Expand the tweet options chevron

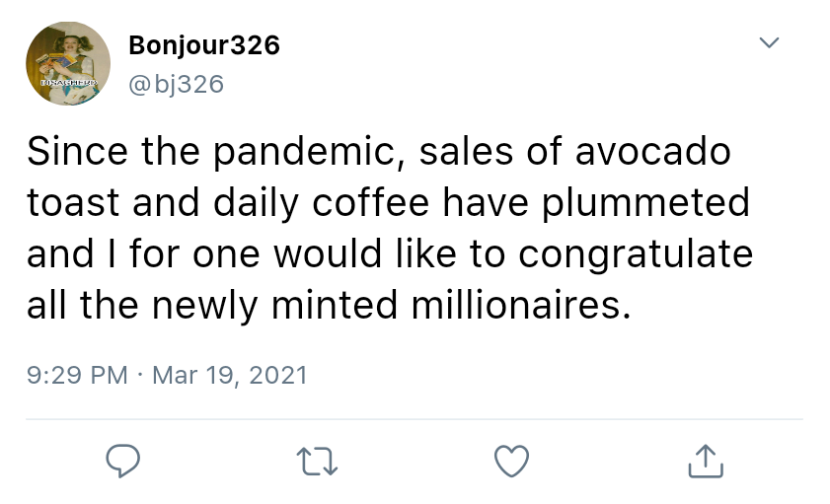point(769,43)
